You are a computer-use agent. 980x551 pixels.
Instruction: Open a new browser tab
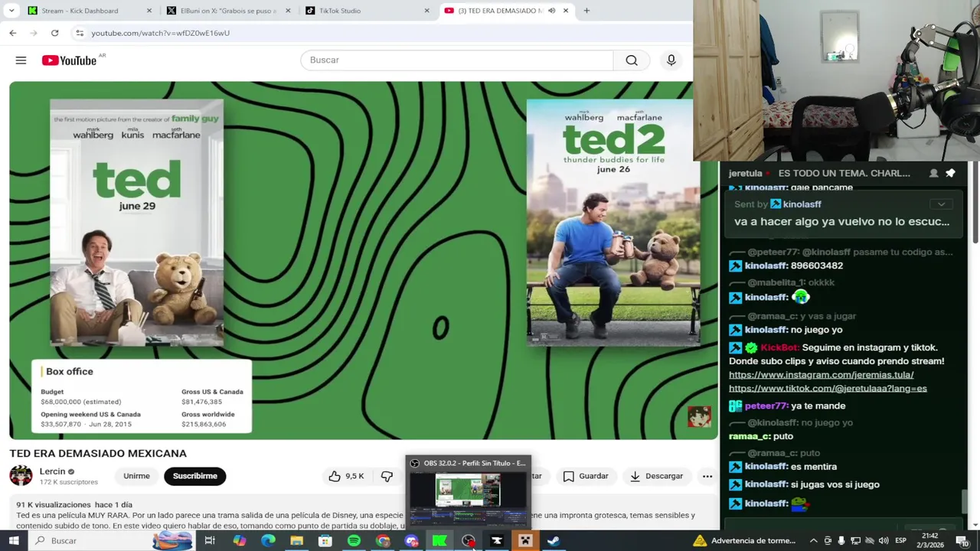pos(586,11)
